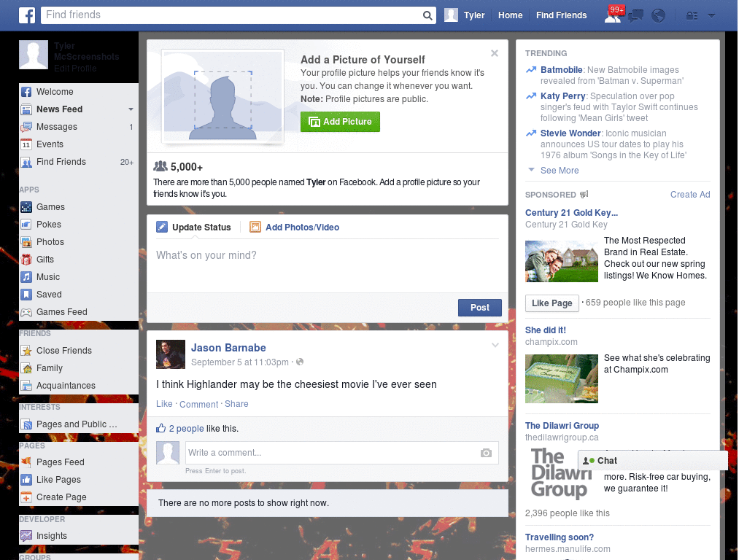Click the Events calendar icon

pyautogui.click(x=26, y=144)
